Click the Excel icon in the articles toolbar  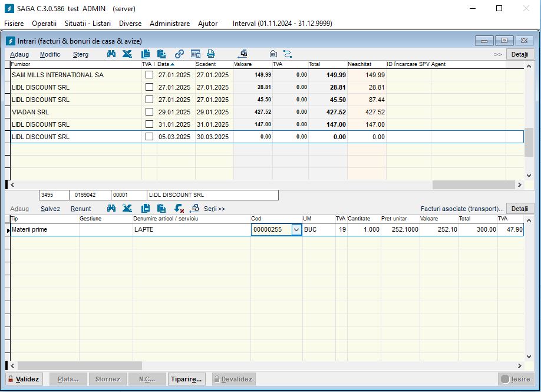click(x=127, y=209)
